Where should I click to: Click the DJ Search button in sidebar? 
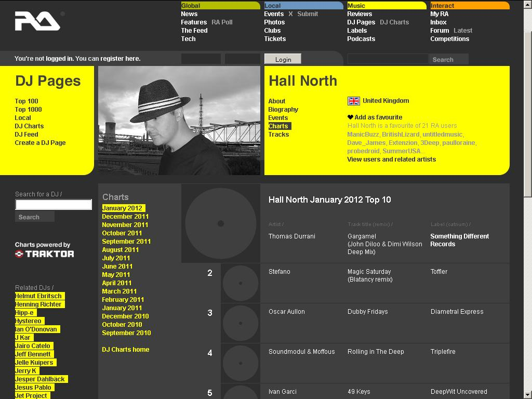pos(35,217)
